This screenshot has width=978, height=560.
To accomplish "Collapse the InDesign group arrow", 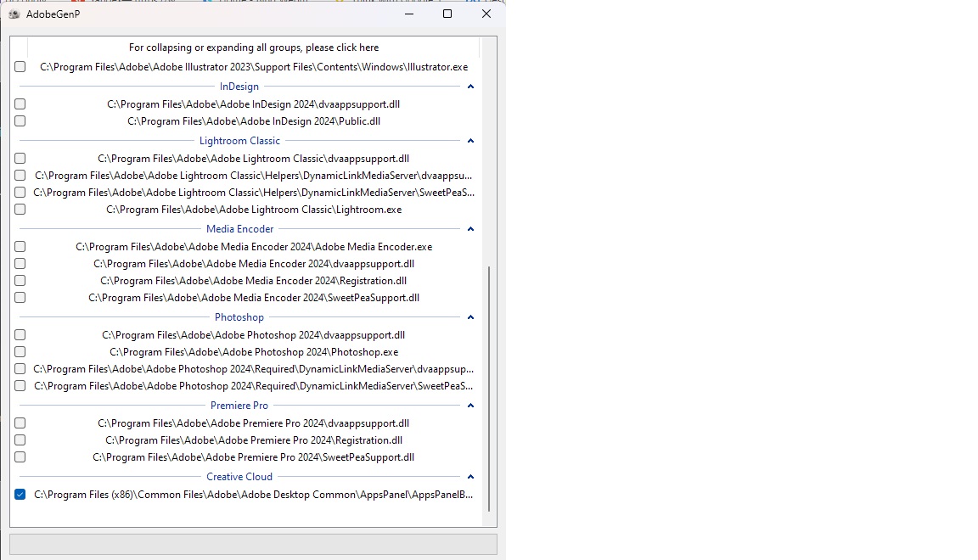I will (x=471, y=87).
